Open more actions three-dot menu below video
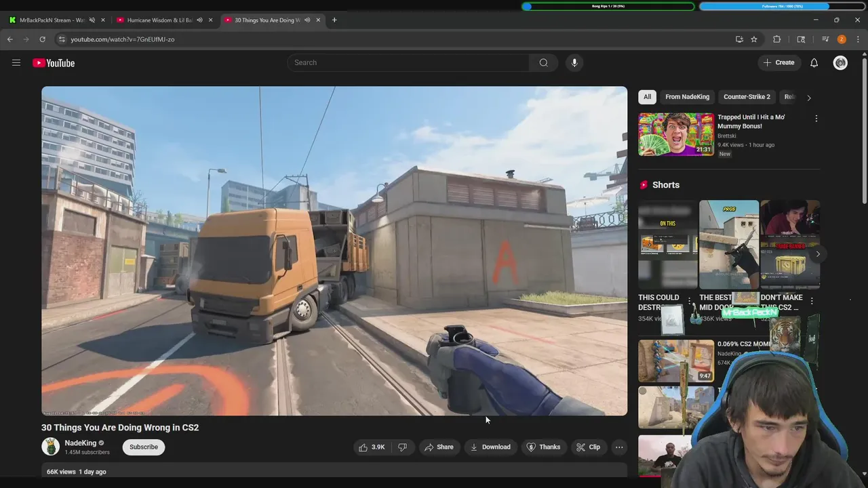Viewport: 868px width, 488px height. coord(619,447)
